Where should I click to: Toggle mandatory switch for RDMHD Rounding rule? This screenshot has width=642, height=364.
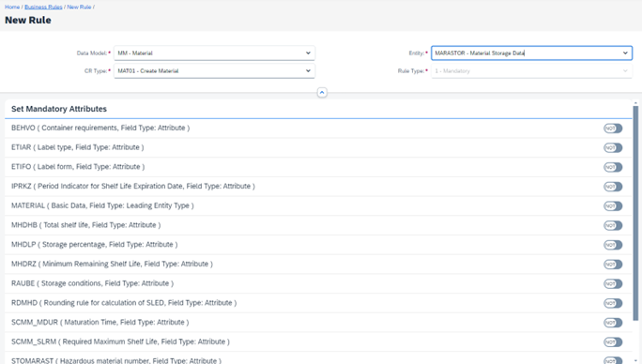(613, 303)
